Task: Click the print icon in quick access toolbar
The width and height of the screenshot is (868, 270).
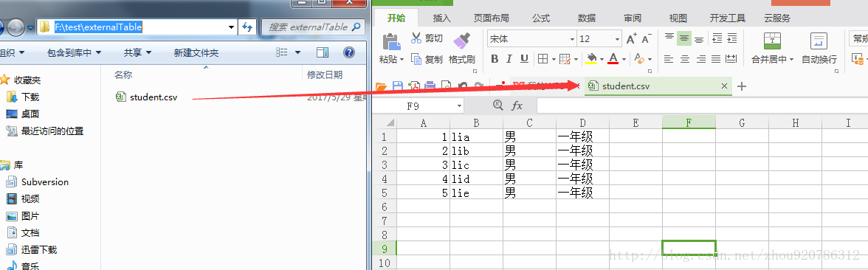Action: pyautogui.click(x=430, y=86)
